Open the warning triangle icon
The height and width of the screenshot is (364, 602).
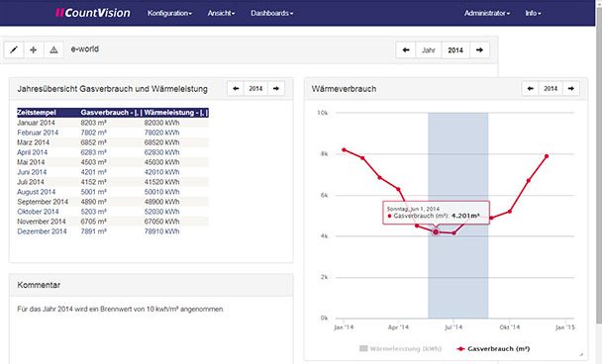pyautogui.click(x=53, y=49)
